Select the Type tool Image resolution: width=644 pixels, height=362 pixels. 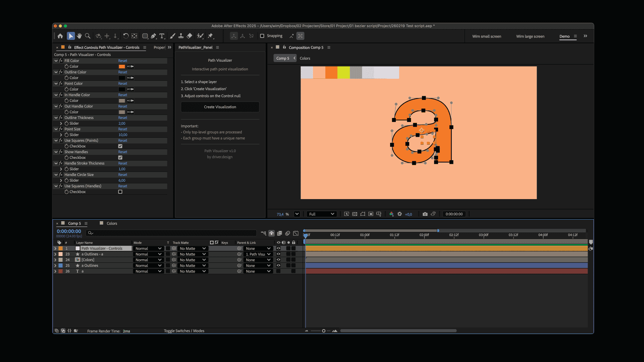pos(162,36)
